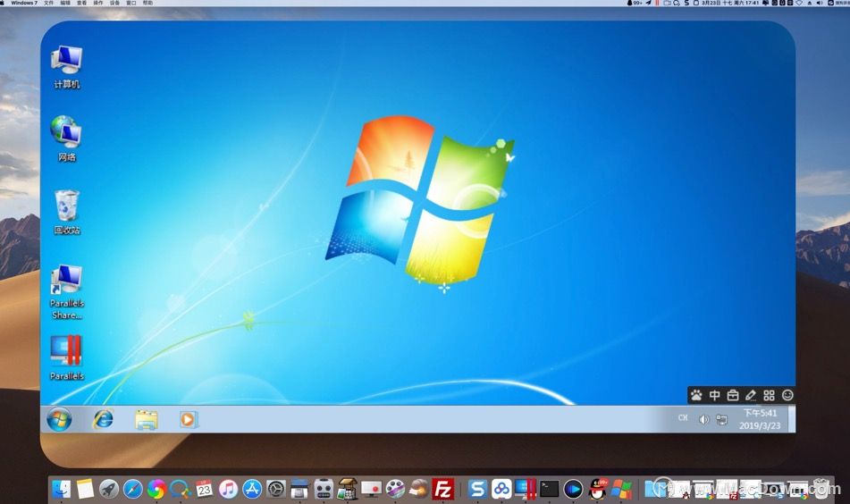Select the red Parallels desktop icon
Viewport: 850px width, 504px height.
(x=67, y=357)
